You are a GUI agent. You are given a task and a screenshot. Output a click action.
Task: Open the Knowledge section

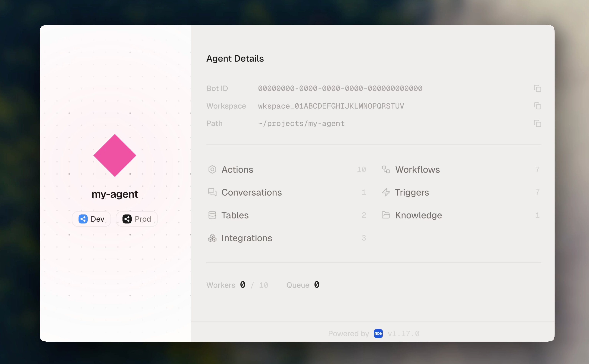tap(461, 215)
